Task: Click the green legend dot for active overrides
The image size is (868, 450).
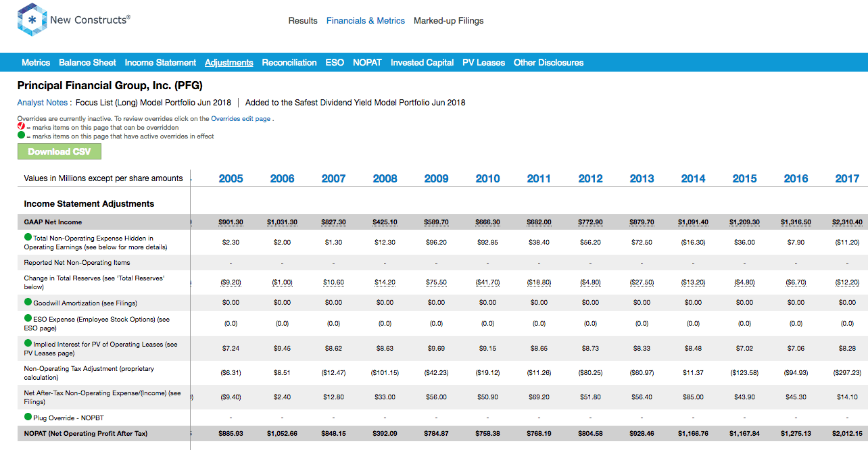Action: (x=21, y=136)
